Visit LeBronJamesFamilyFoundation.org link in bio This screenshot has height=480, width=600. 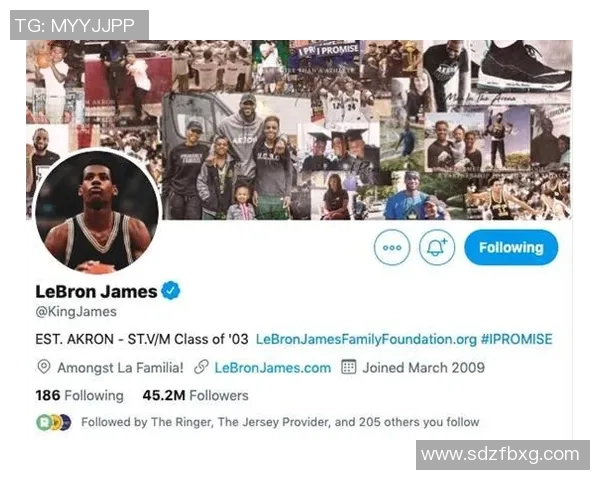click(366, 339)
